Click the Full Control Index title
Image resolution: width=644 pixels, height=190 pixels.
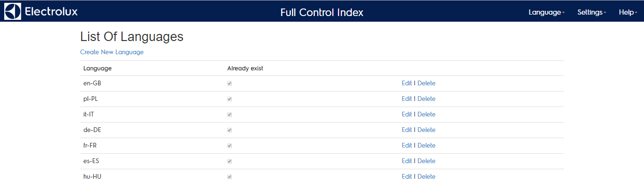322,12
